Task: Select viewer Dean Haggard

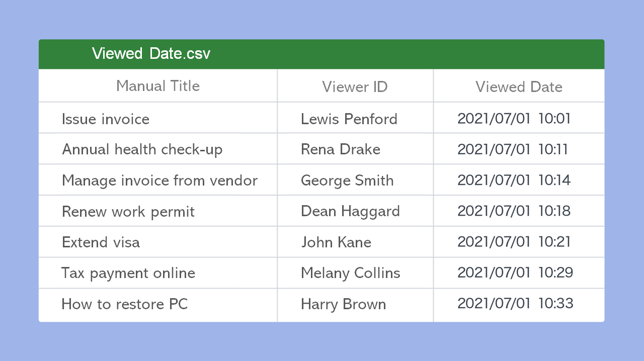Action: click(x=350, y=211)
